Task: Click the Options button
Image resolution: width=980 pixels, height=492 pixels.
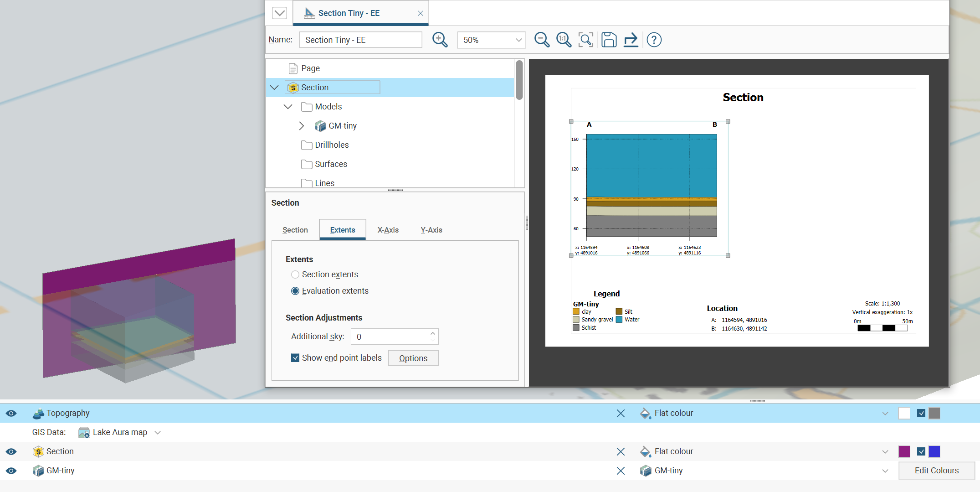Action: point(413,358)
